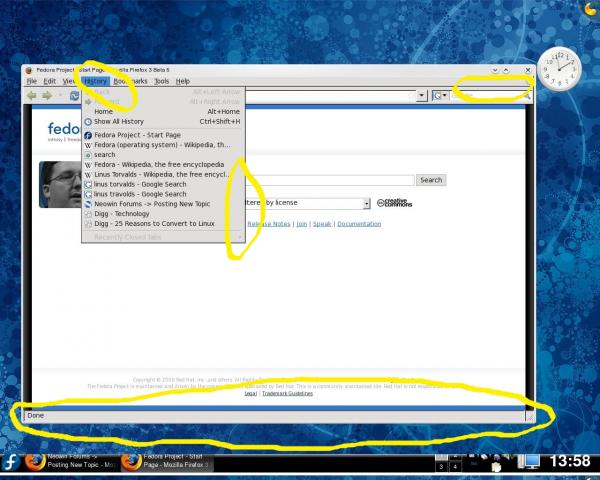Open the Fedora application launcher in panel
The width and height of the screenshot is (600, 480).
point(11,462)
